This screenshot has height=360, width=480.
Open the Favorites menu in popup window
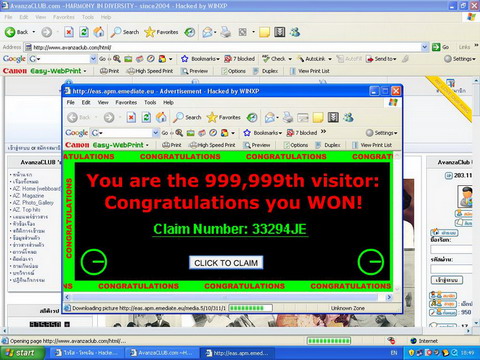tap(126, 102)
